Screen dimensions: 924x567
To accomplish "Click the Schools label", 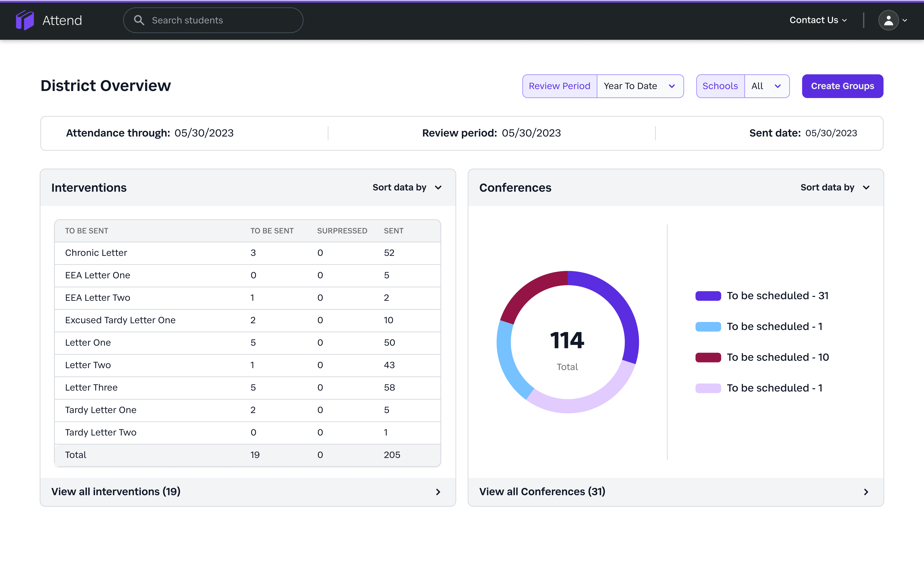I will (720, 86).
